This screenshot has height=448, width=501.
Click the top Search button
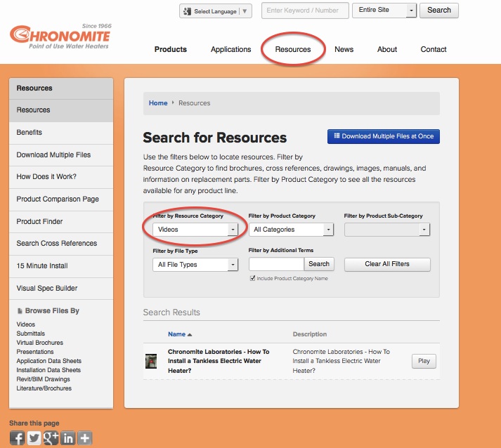[439, 11]
